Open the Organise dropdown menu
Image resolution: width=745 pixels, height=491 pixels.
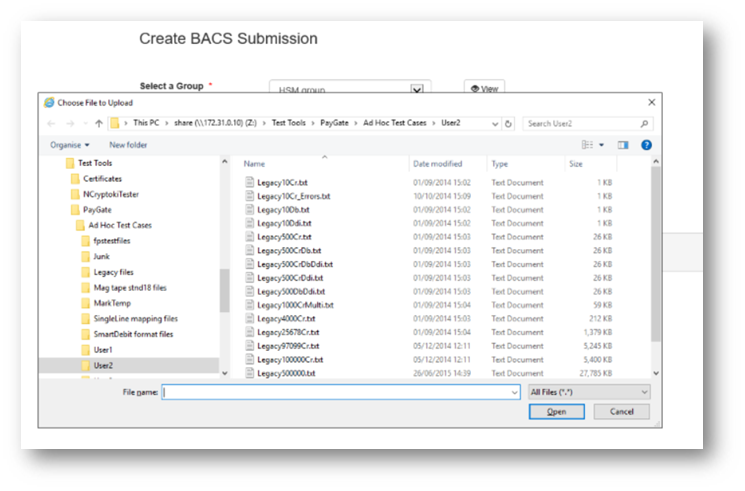pos(70,145)
